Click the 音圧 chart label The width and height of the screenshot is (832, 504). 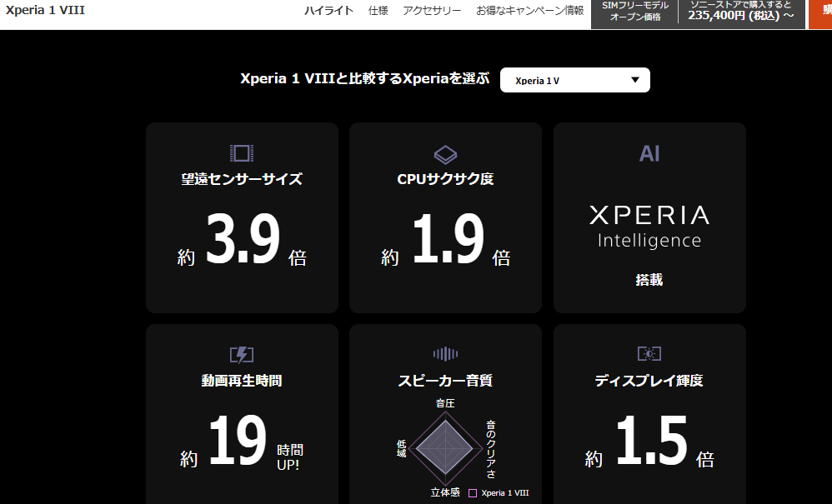coord(445,403)
